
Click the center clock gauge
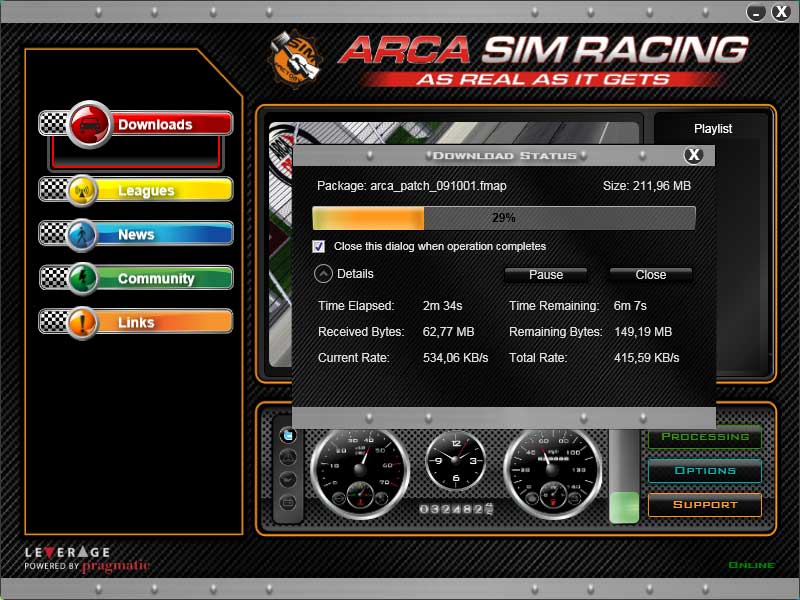[x=456, y=460]
